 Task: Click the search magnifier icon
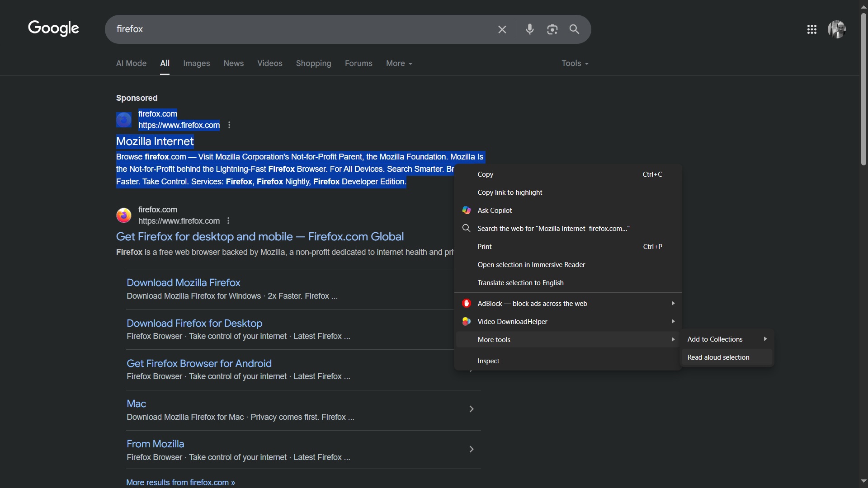575,29
